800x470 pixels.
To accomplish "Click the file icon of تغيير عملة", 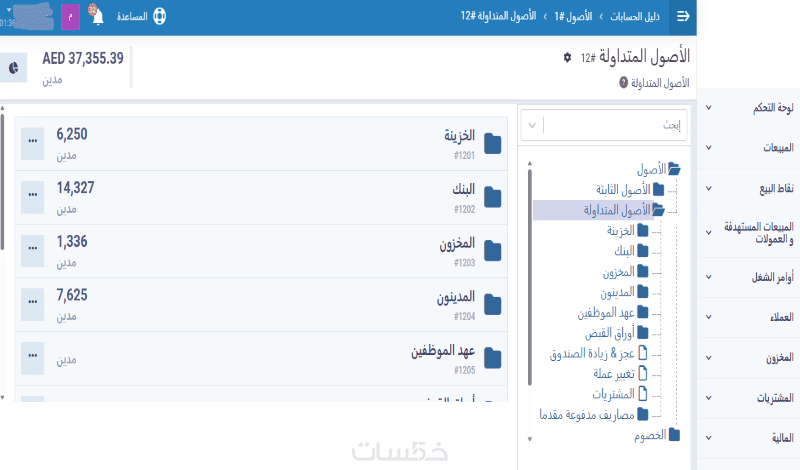I will pyautogui.click(x=643, y=374).
